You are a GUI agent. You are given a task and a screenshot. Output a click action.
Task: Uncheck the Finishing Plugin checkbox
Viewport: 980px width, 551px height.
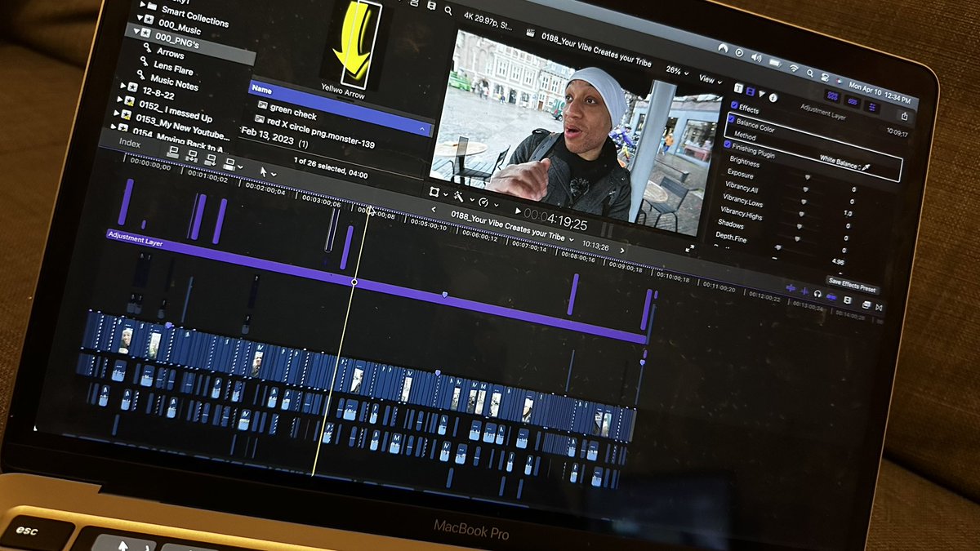coord(728,144)
